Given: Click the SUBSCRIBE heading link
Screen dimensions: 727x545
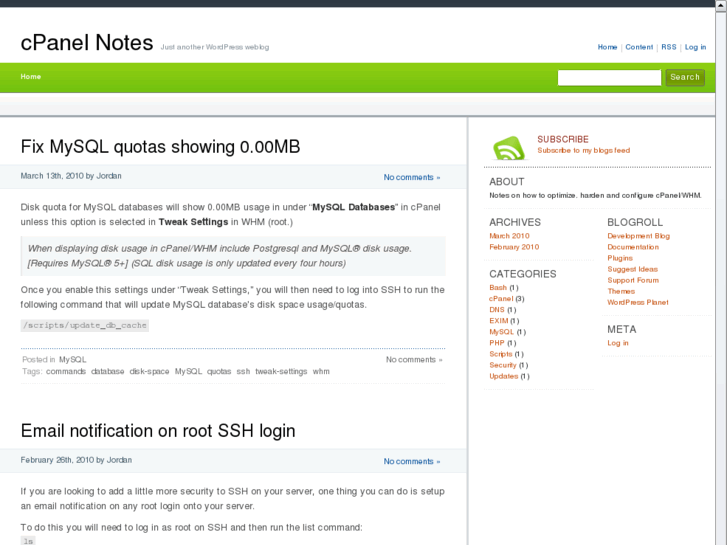Looking at the screenshot, I should (x=563, y=139).
